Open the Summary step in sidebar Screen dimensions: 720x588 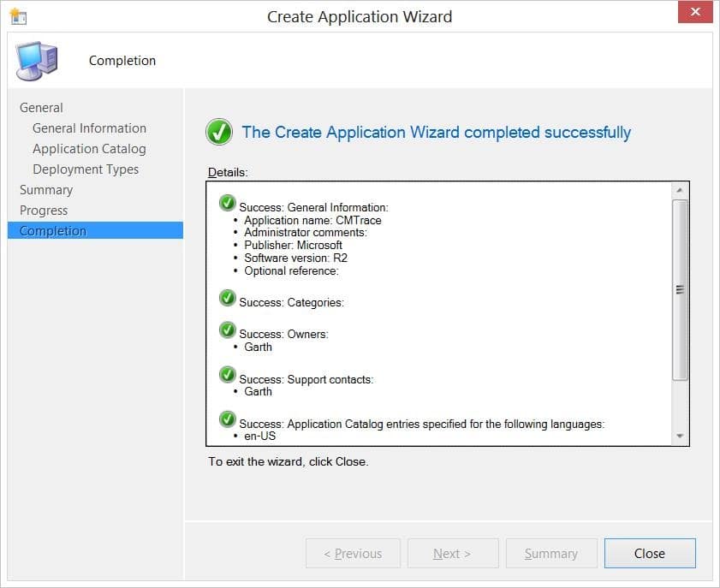[46, 190]
